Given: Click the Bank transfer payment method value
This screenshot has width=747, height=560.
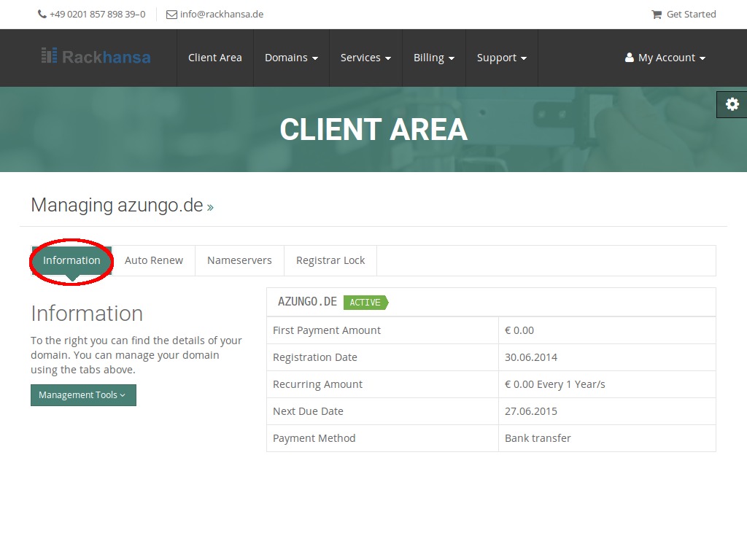Looking at the screenshot, I should click(x=538, y=438).
